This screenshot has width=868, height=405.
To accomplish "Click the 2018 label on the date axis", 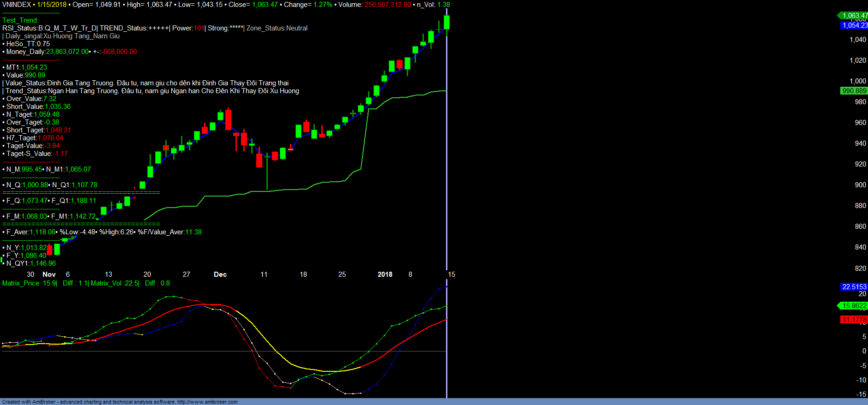I will 385,274.
